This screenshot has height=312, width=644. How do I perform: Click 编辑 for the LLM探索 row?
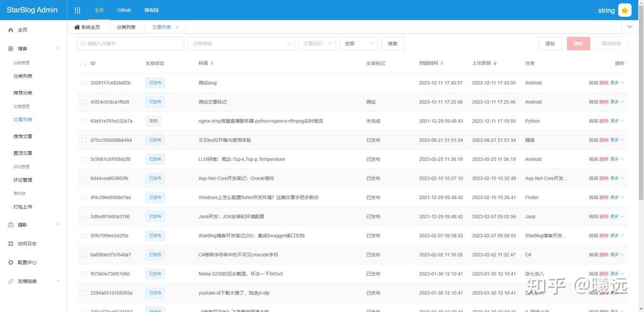coord(593,159)
